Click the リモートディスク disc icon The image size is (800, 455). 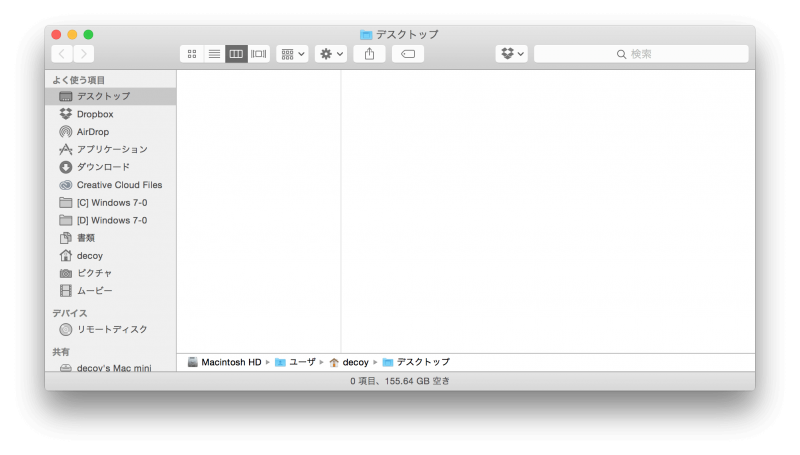[65, 330]
